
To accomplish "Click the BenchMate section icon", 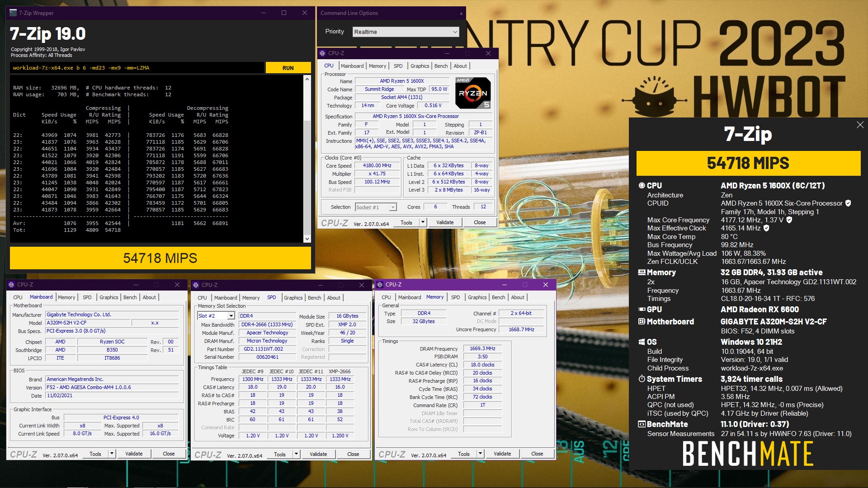I will [x=642, y=424].
